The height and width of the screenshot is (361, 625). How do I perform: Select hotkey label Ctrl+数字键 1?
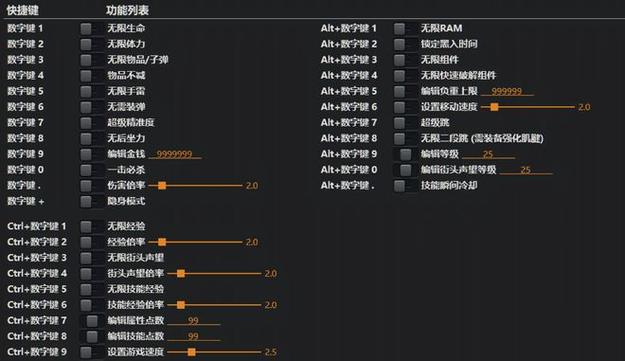(x=37, y=226)
